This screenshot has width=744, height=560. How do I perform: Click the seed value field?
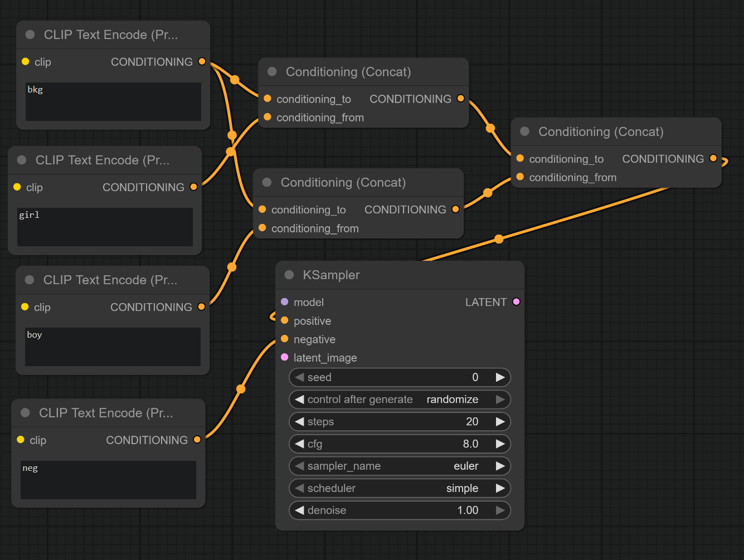pos(400,377)
